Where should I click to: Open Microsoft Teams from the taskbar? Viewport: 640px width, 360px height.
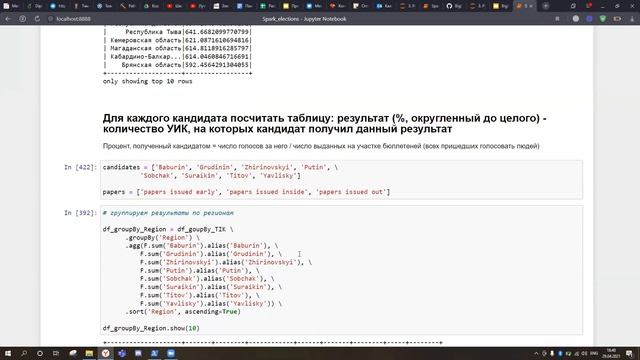122,353
